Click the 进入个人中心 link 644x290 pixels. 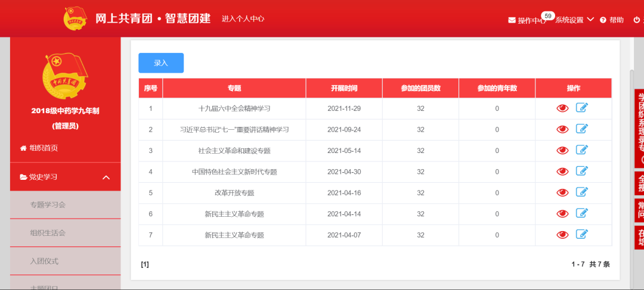tap(243, 18)
